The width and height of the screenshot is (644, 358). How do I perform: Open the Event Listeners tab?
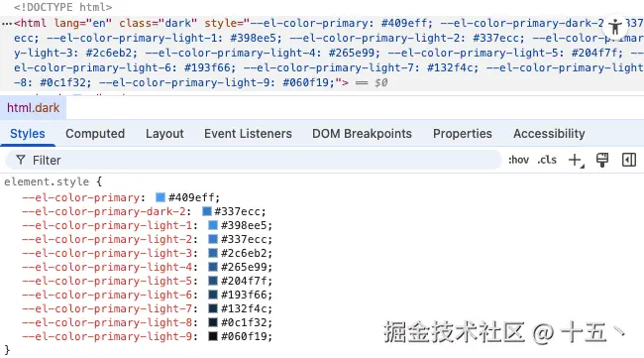(248, 134)
